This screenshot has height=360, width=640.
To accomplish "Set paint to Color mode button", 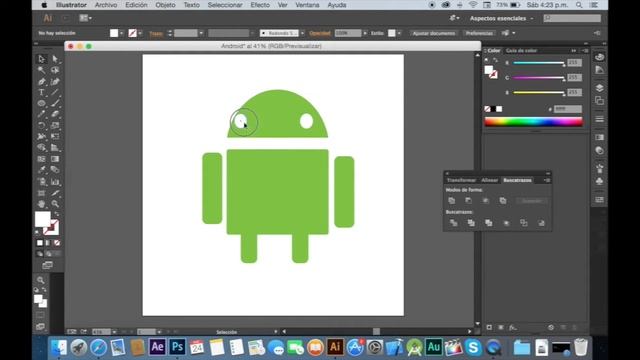I will click(x=40, y=243).
